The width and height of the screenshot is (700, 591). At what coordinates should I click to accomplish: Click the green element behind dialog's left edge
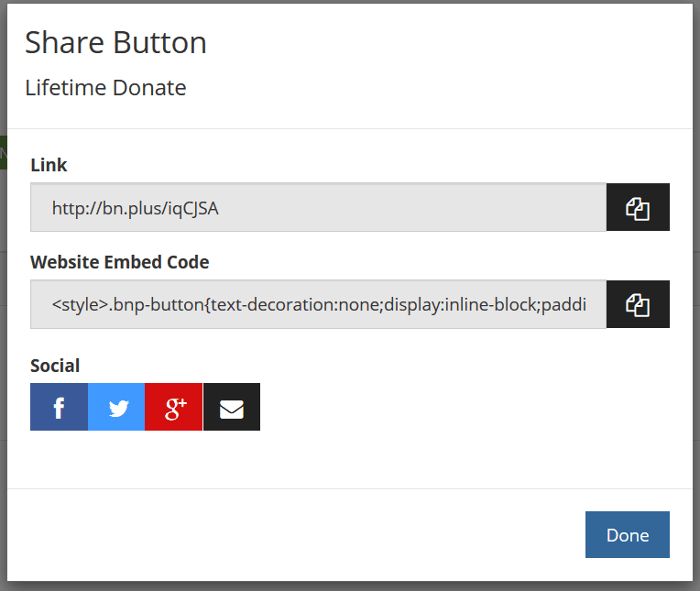3,152
